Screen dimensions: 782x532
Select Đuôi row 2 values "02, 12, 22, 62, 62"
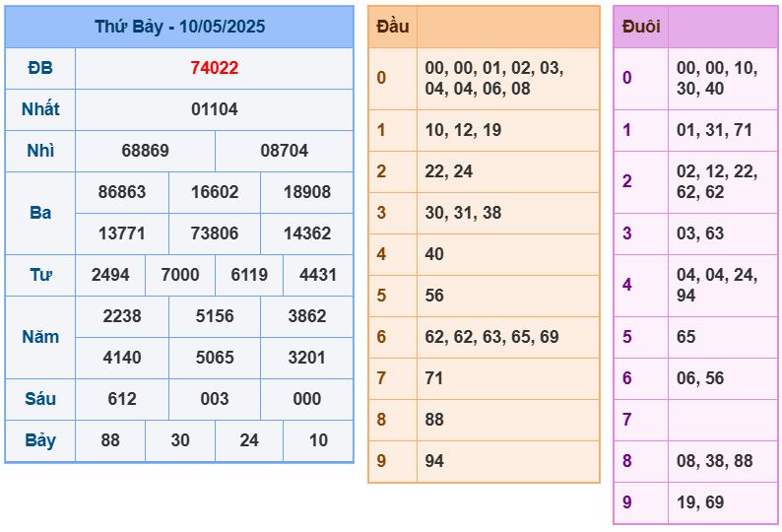pos(717,181)
